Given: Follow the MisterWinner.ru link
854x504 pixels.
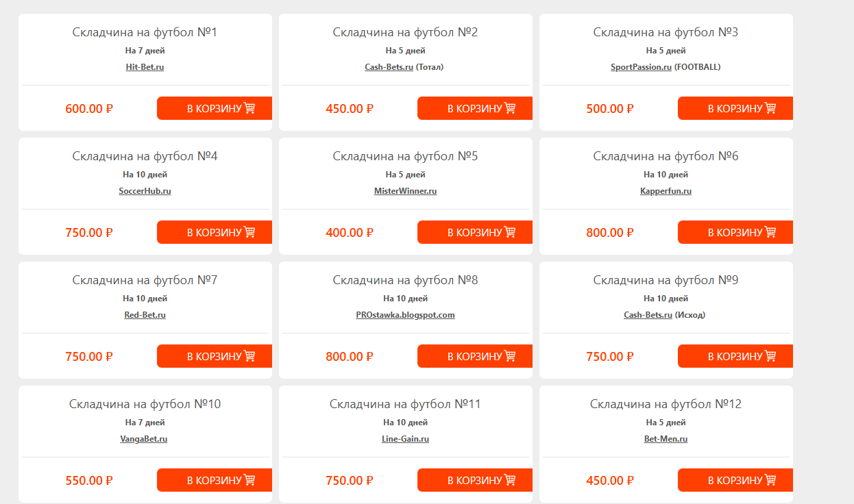Looking at the screenshot, I should coord(405,191).
